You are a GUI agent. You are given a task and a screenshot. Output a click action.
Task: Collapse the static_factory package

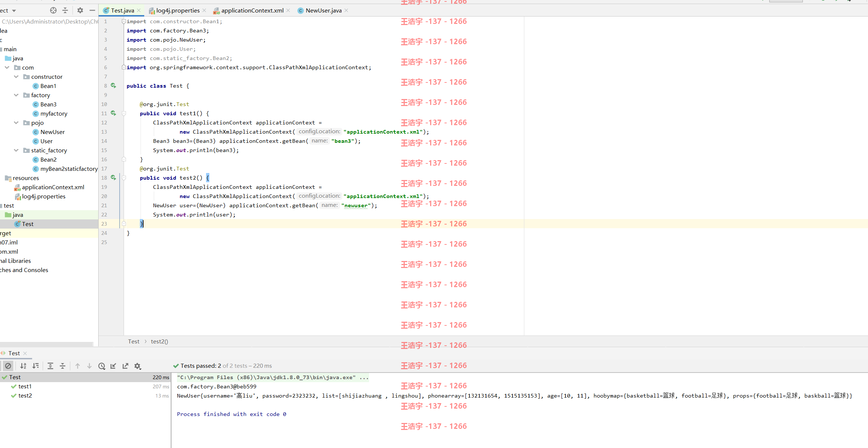16,150
